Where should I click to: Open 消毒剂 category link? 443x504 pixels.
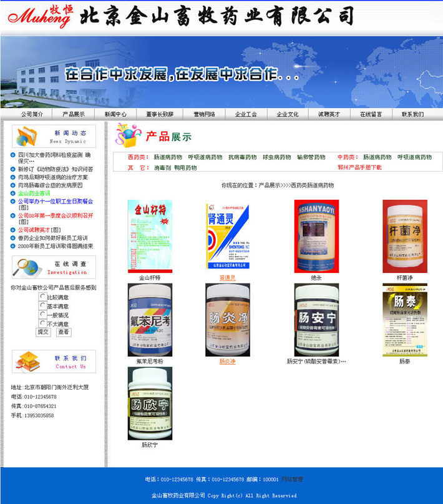162,167
